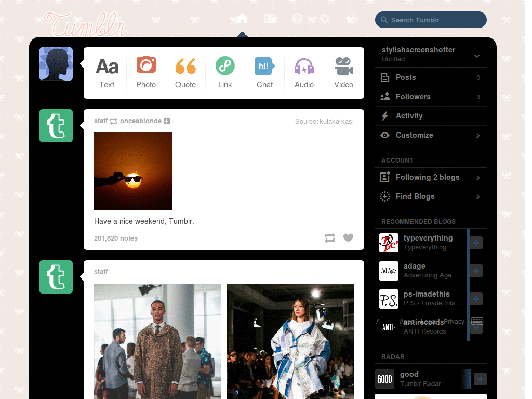Click typeverything blog avatar
The height and width of the screenshot is (399, 532).
tap(389, 243)
